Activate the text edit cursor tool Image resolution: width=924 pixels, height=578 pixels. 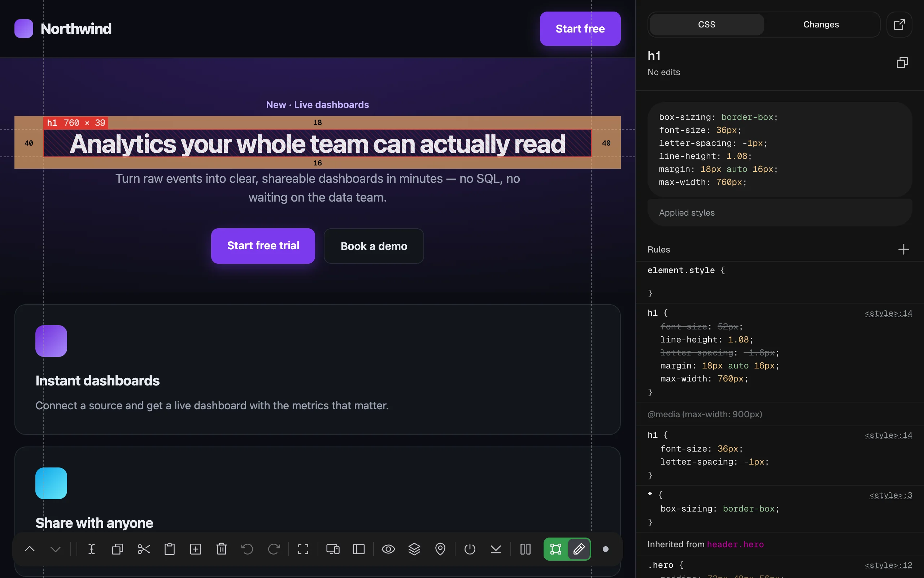(x=92, y=549)
